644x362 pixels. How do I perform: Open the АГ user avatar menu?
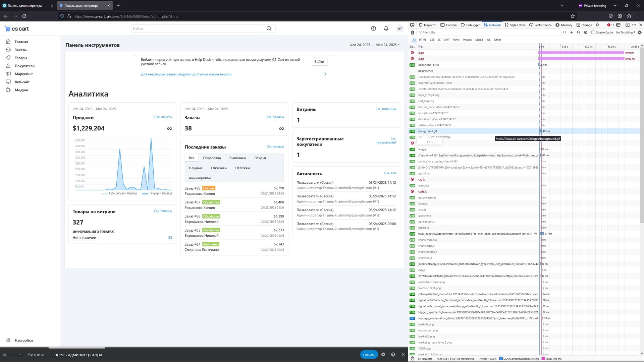(x=400, y=28)
